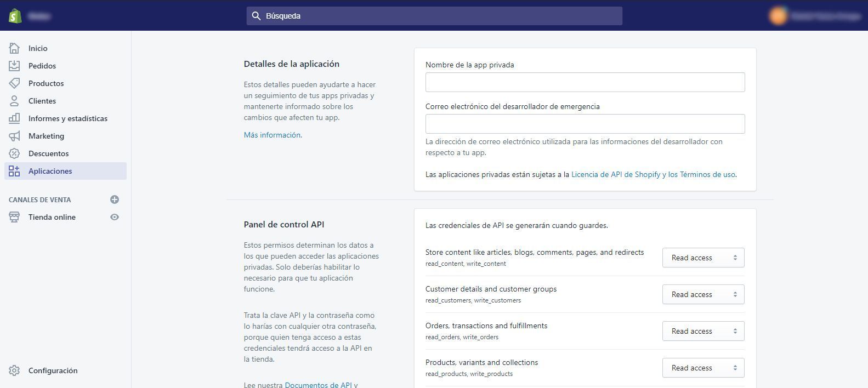The height and width of the screenshot is (388, 868).
Task: Click the Inicio house icon
Action: (x=14, y=48)
